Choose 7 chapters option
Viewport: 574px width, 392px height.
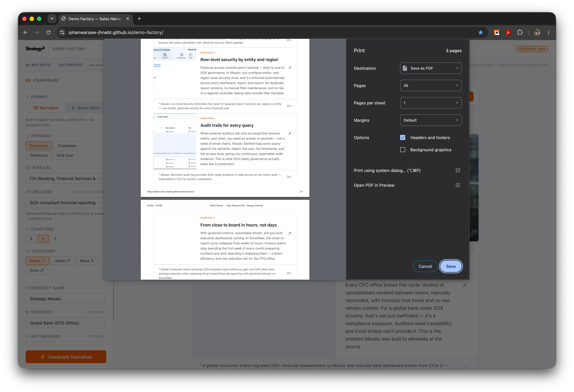tap(55, 239)
